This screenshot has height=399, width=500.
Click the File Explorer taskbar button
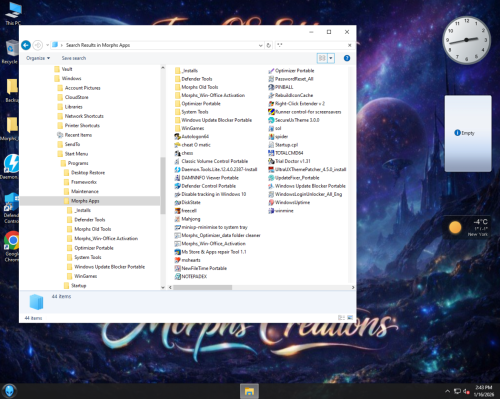(x=249, y=391)
